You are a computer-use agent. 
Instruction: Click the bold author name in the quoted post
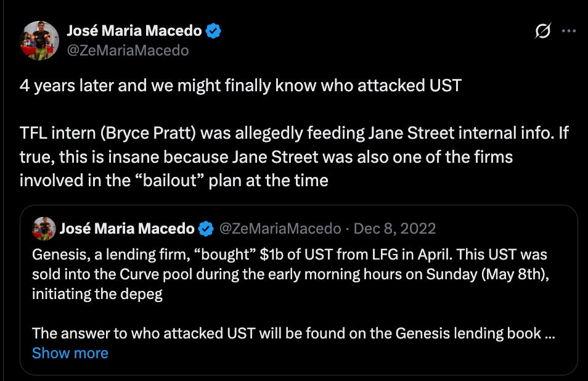point(127,228)
